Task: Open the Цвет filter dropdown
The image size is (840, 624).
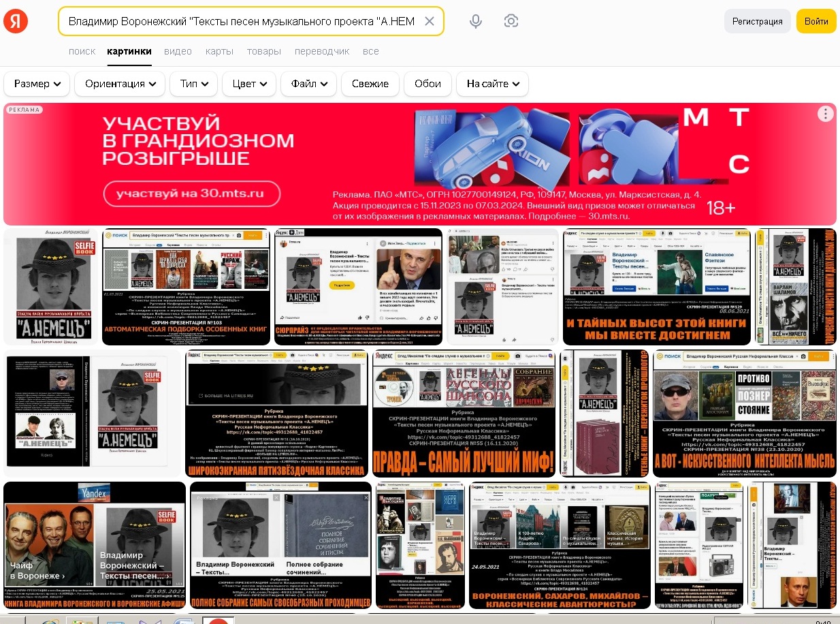Action: pyautogui.click(x=249, y=84)
